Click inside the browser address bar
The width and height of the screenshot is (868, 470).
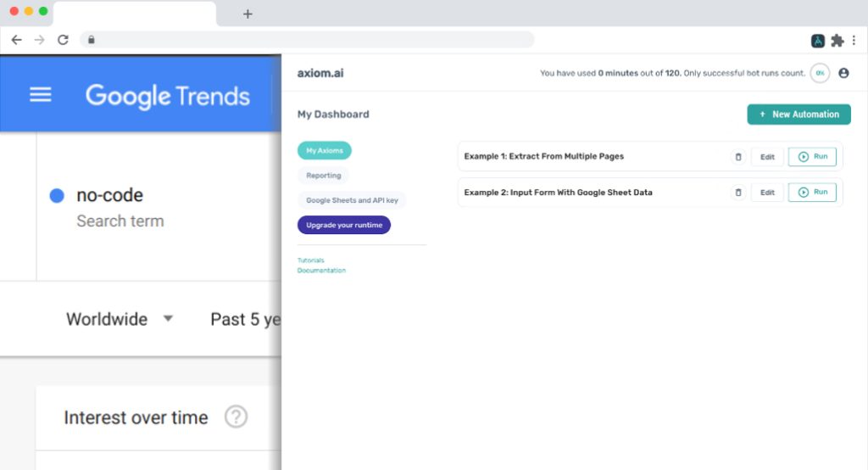coord(307,40)
